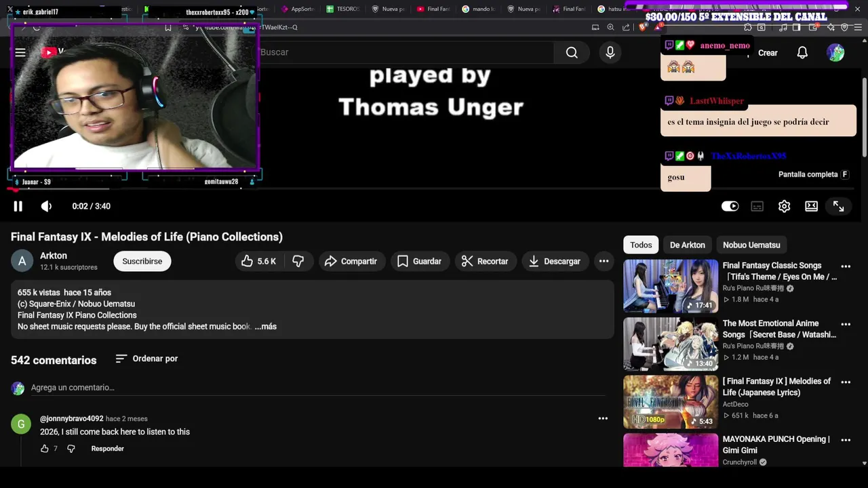868x488 pixels.
Task: Open Melodies of Life Japanese Lyrics thumbnail
Action: pos(671,402)
